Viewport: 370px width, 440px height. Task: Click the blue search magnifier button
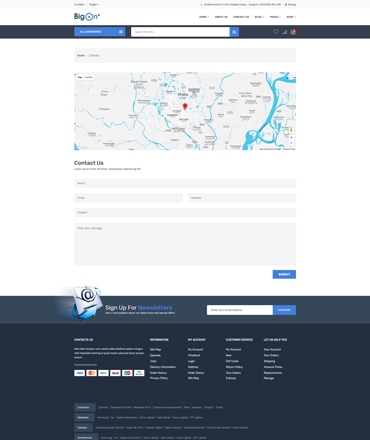234,32
